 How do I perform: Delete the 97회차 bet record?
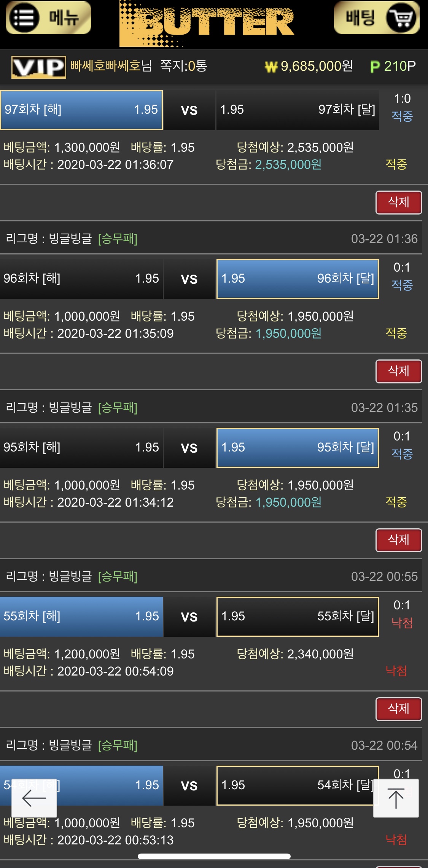click(x=398, y=202)
